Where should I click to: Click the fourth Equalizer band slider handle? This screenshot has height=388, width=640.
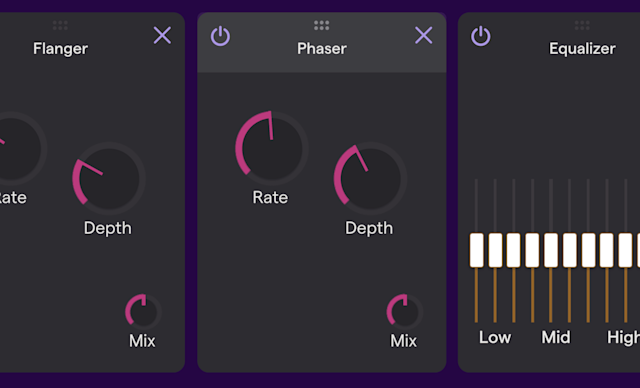pyautogui.click(x=532, y=250)
